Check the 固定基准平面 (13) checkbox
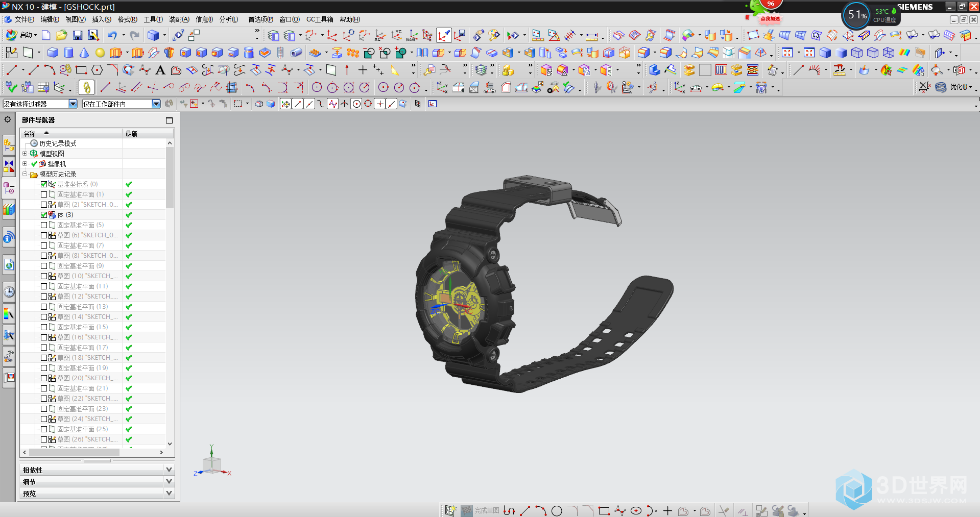Screen dimensions: 980x517 (44, 307)
